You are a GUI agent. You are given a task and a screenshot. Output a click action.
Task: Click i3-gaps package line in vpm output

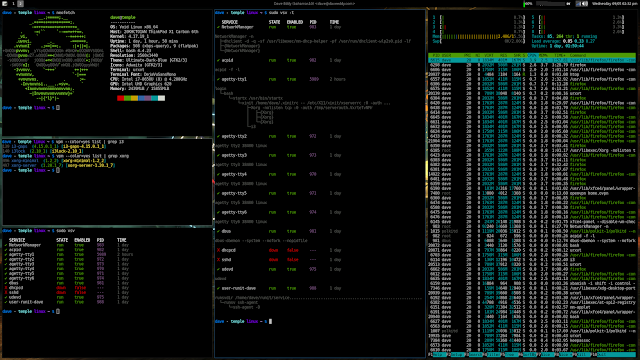(54, 147)
